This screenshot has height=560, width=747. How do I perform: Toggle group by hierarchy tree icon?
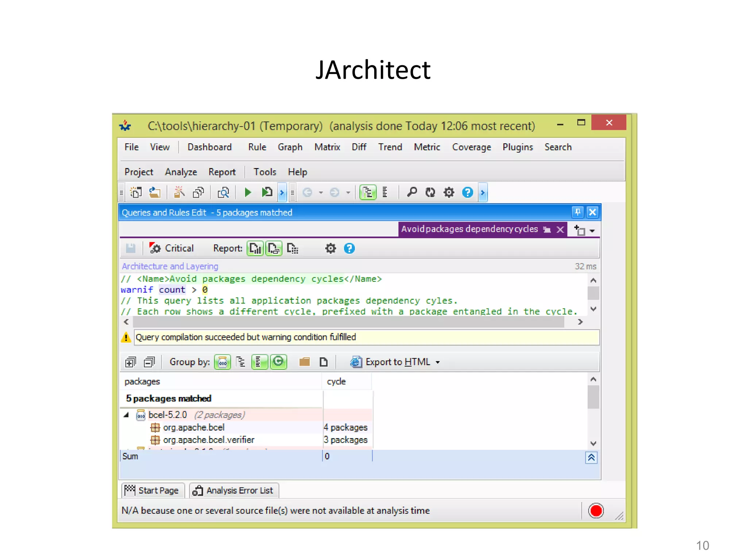click(241, 362)
